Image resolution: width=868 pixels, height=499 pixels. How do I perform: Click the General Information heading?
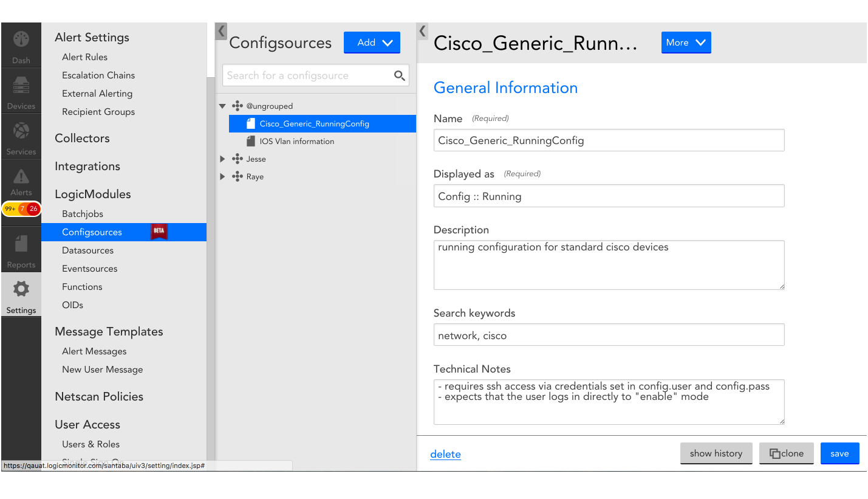505,88
